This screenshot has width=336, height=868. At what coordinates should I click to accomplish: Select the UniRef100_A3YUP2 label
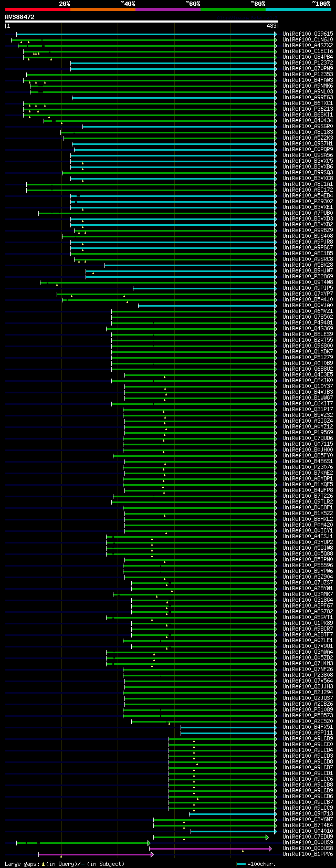click(x=308, y=542)
